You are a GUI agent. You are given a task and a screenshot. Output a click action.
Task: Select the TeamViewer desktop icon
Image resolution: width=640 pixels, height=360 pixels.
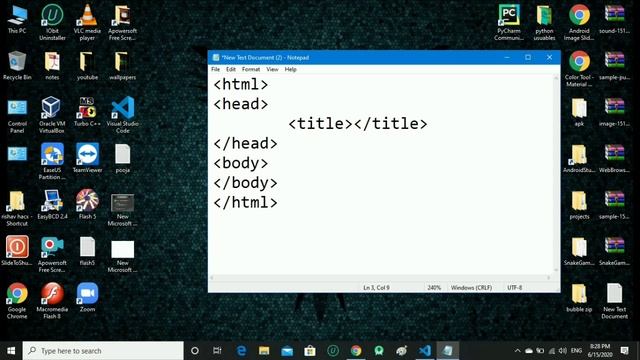coord(87,159)
